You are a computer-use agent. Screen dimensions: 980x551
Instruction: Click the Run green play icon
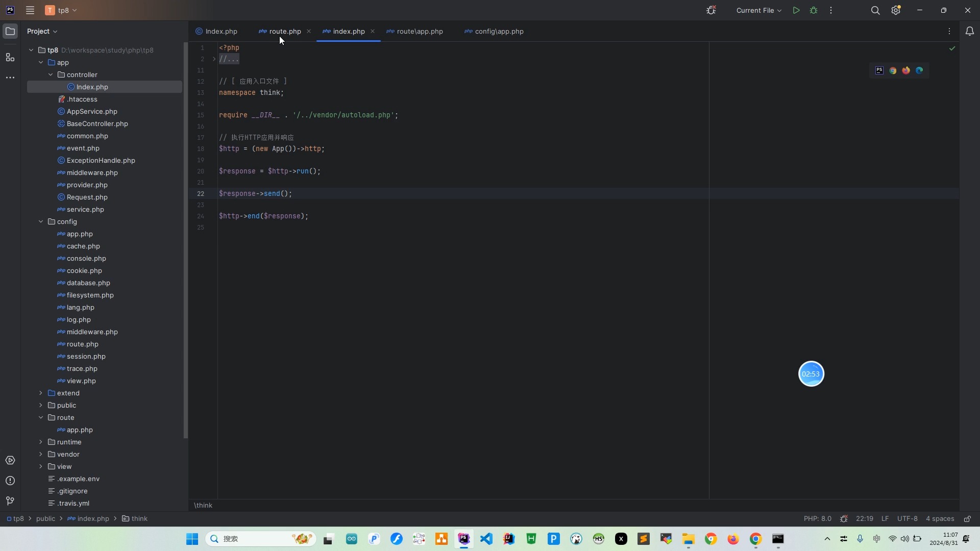[x=796, y=10]
